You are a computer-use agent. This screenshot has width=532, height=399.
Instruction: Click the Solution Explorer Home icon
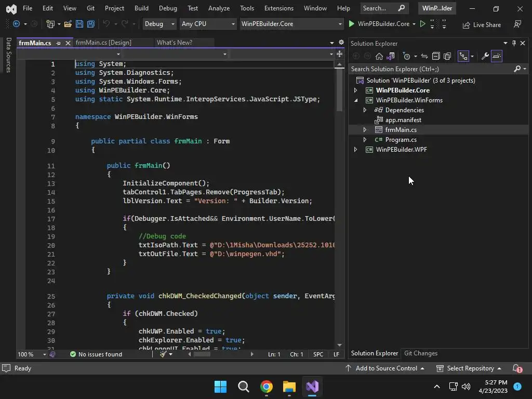pyautogui.click(x=379, y=56)
